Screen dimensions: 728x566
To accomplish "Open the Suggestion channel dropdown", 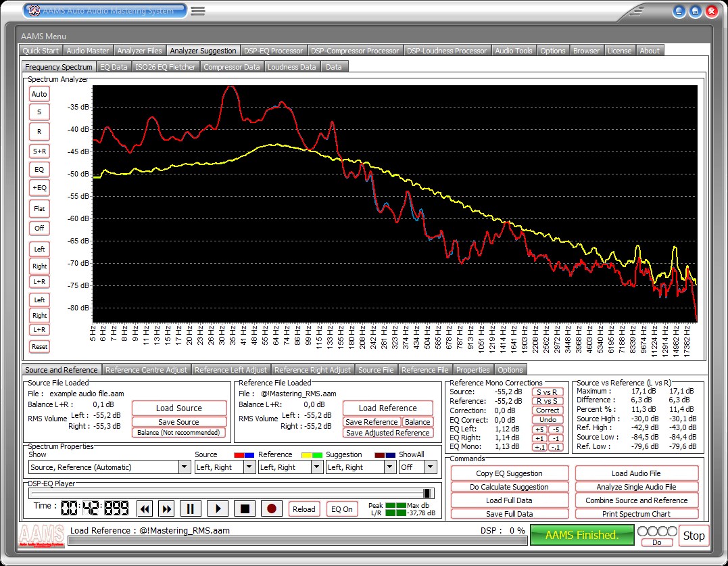I will click(x=390, y=467).
